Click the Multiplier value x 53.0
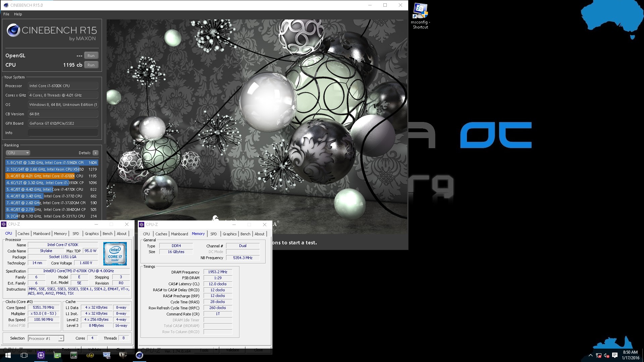The width and height of the screenshot is (644, 362). (x=44, y=313)
